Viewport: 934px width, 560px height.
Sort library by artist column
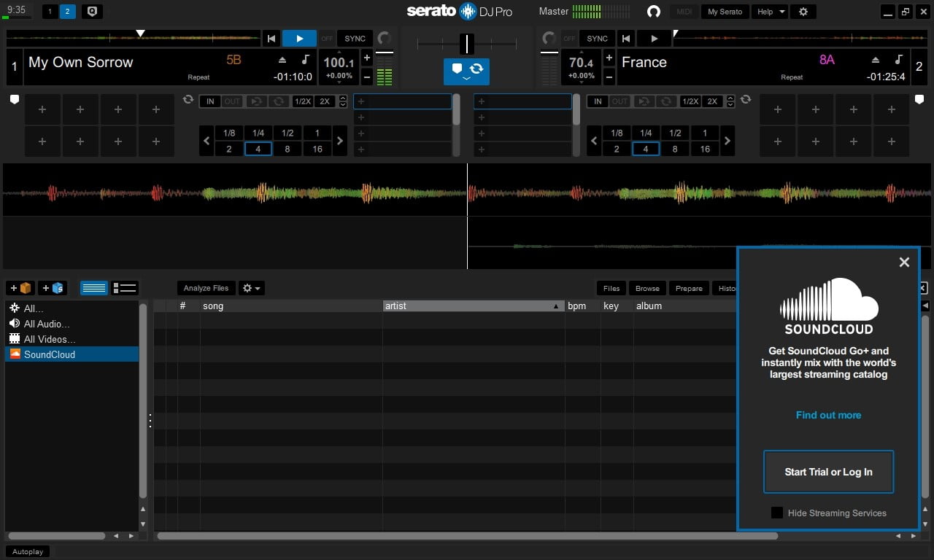click(474, 306)
